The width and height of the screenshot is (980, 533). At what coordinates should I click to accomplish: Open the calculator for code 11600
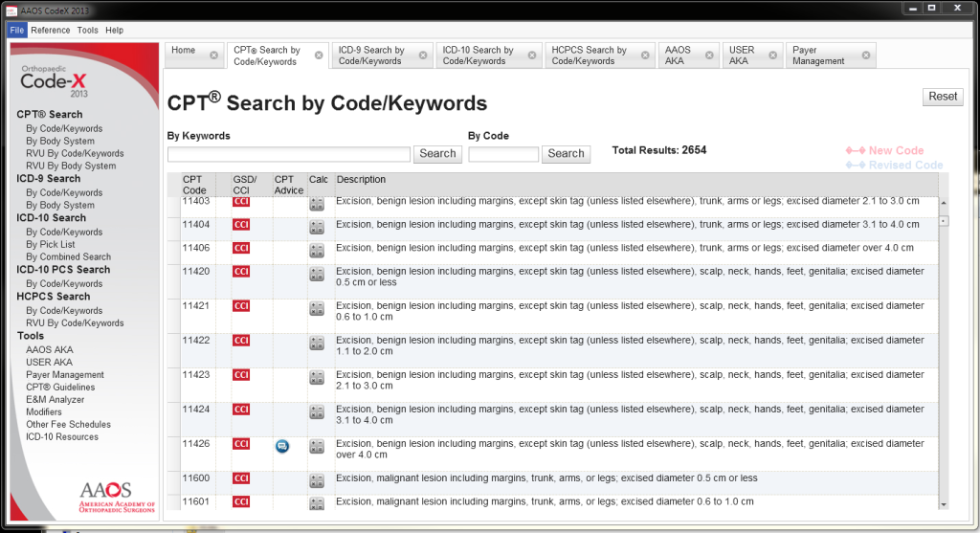click(x=317, y=481)
